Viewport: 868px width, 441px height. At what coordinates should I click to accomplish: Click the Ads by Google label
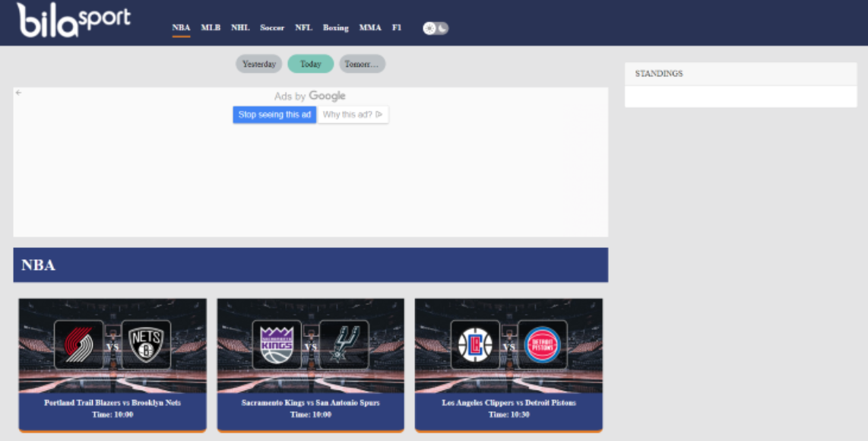[310, 97]
